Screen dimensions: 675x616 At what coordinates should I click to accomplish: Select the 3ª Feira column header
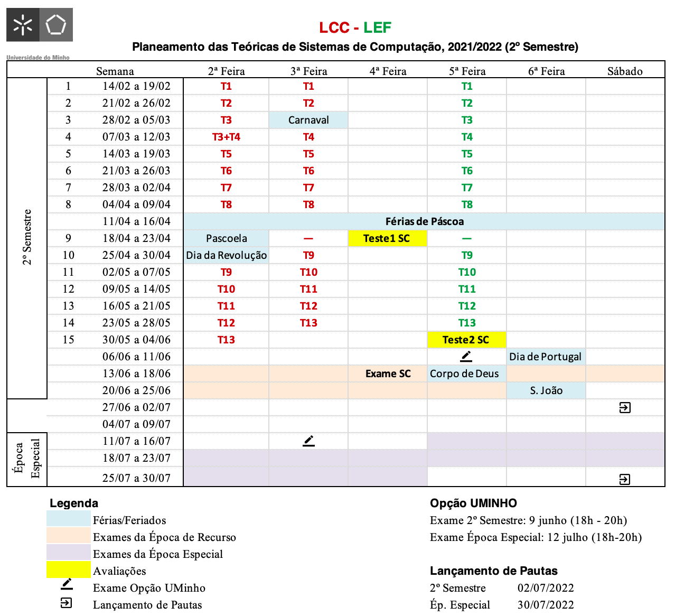[x=309, y=71]
